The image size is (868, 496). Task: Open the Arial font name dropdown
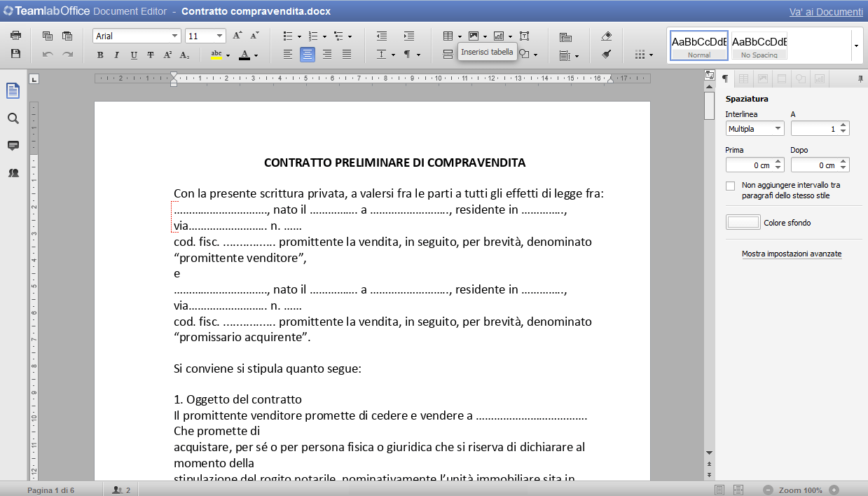[175, 36]
